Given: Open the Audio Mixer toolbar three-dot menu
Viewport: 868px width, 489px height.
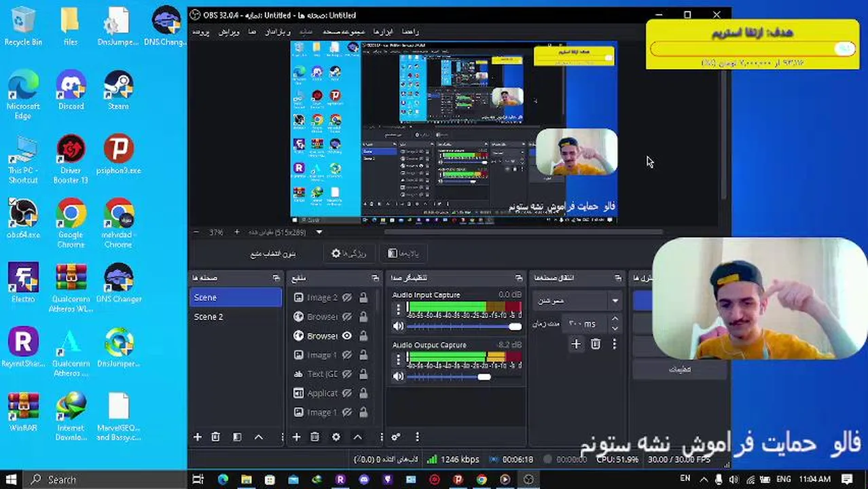Looking at the screenshot, I should pos(417,437).
